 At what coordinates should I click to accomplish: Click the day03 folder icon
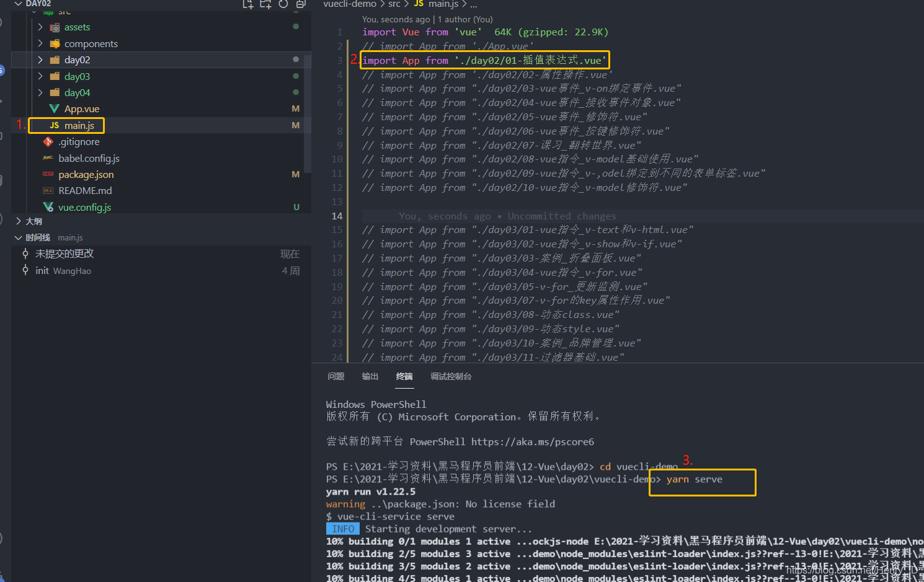coord(55,76)
